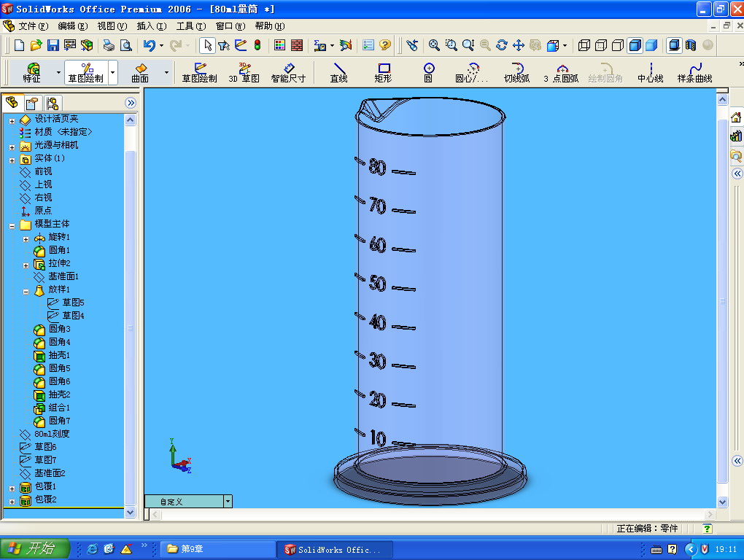Click the 曲面 command group button

point(140,72)
